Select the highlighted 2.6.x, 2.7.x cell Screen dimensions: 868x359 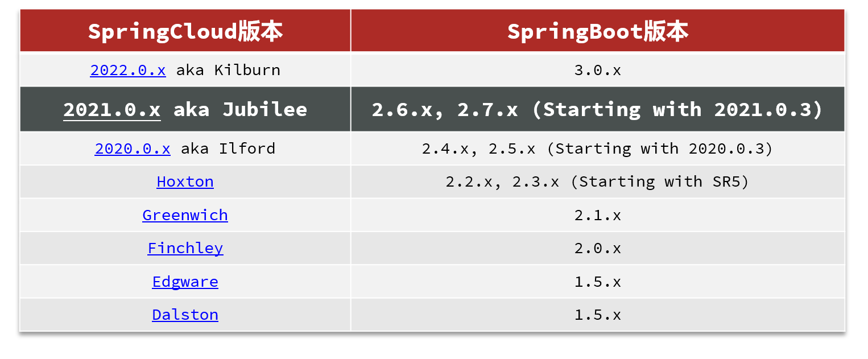click(x=597, y=109)
